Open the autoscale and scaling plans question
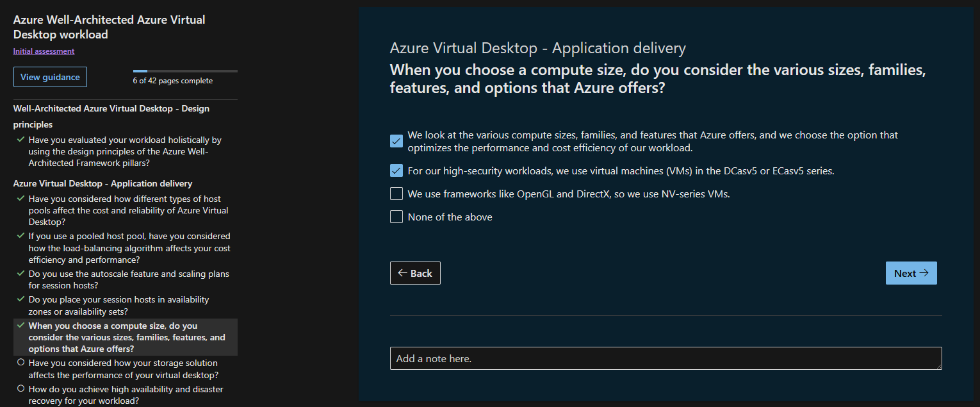 coord(128,279)
